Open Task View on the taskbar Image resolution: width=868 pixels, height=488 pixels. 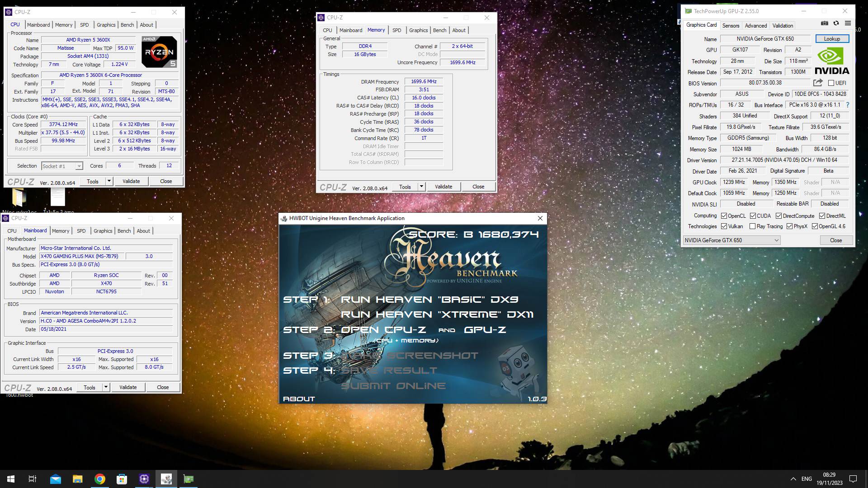(33, 479)
